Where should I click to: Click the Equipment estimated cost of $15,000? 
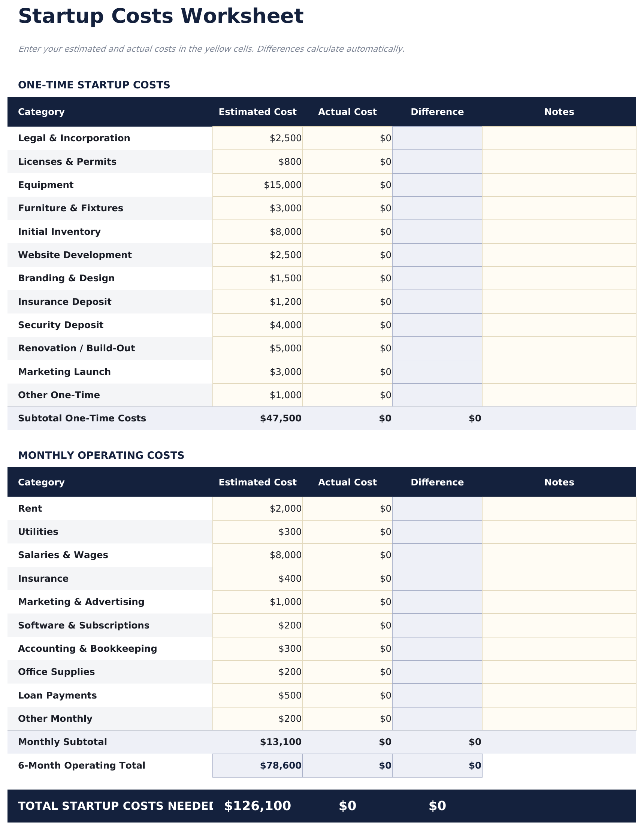click(257, 185)
